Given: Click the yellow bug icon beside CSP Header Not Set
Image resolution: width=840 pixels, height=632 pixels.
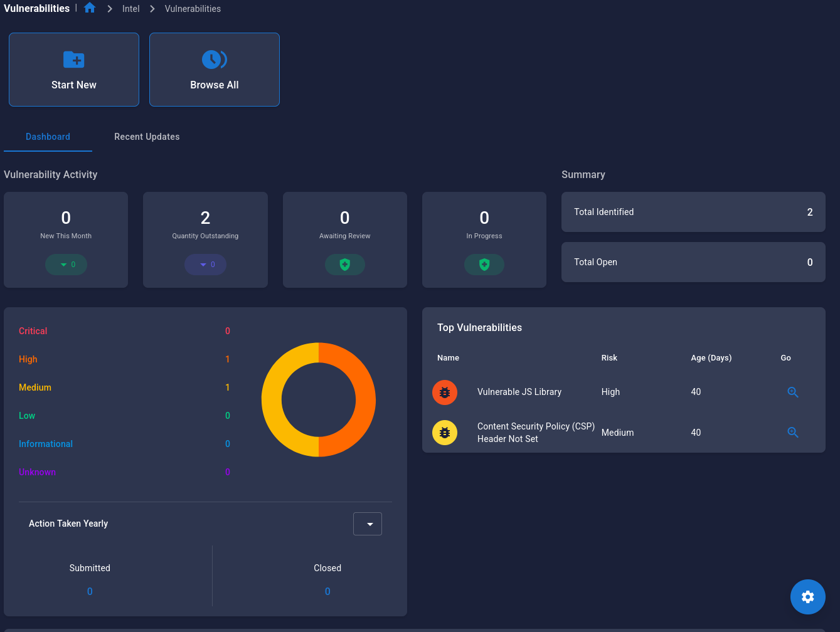Looking at the screenshot, I should coord(445,432).
